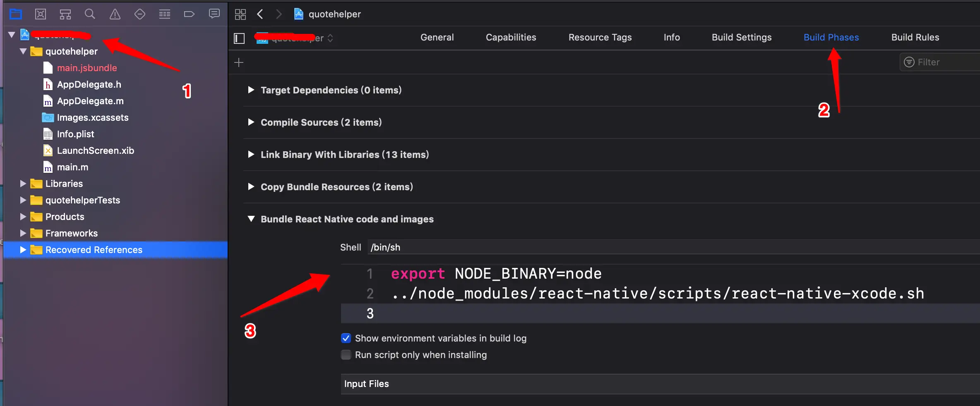Open the Build Rules tab
Image resolution: width=980 pixels, height=406 pixels.
click(x=915, y=37)
